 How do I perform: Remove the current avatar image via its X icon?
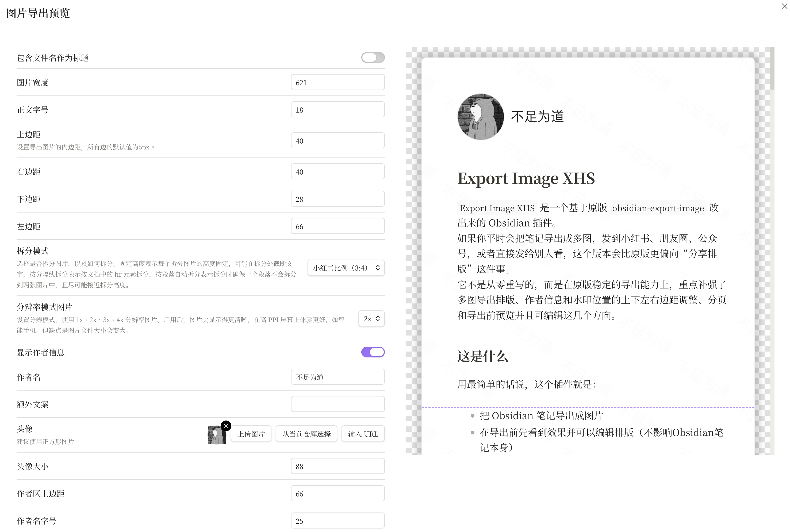coord(226,425)
